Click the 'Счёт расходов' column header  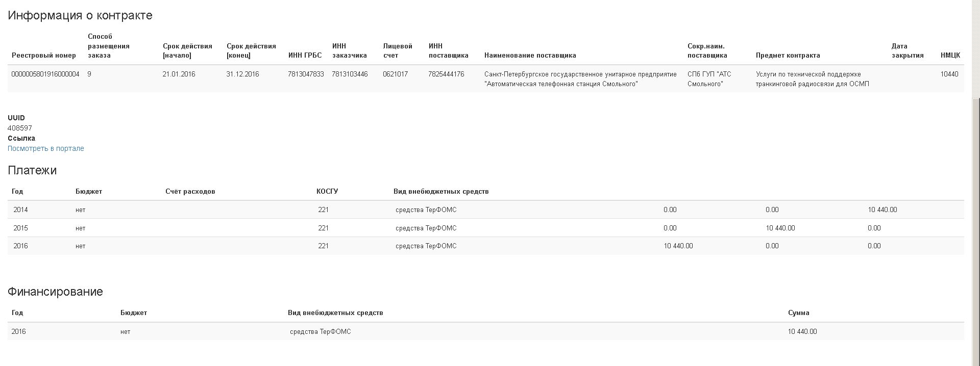click(190, 191)
